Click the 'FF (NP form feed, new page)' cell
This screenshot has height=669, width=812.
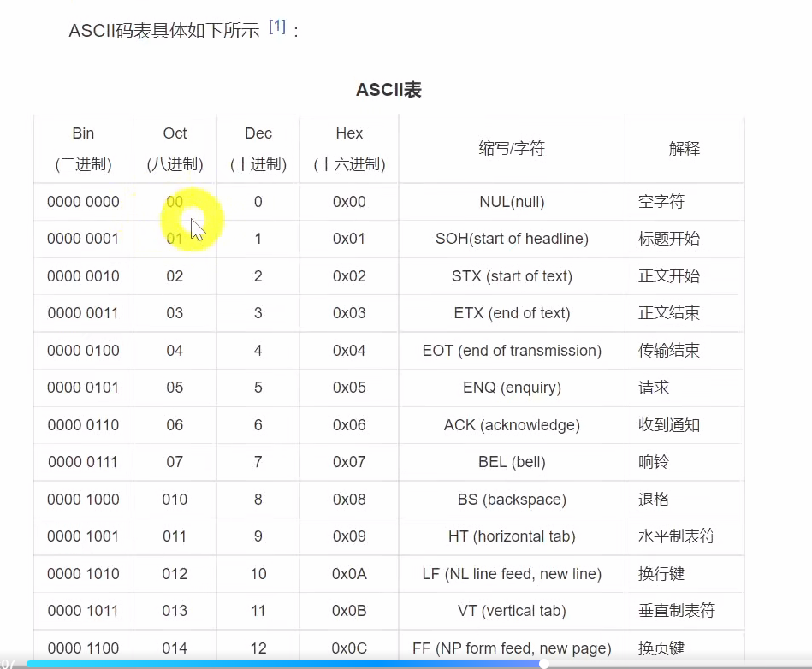[x=512, y=648]
